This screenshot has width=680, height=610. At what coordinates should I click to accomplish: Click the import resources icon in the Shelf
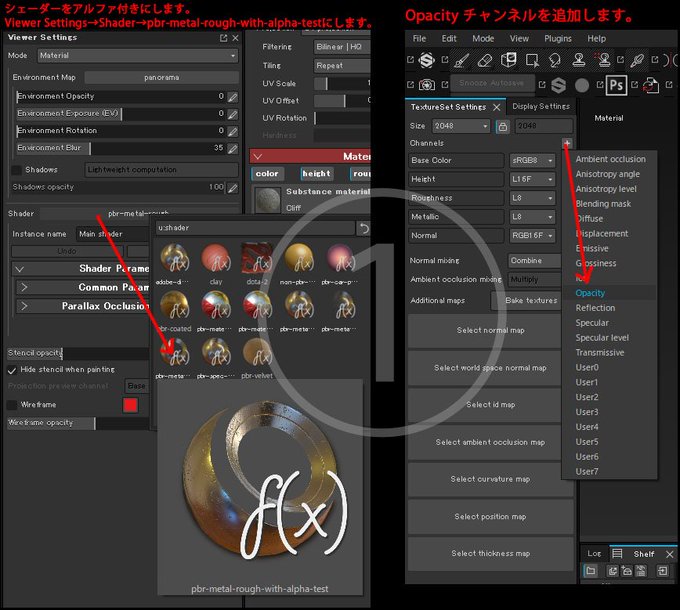coord(662,571)
